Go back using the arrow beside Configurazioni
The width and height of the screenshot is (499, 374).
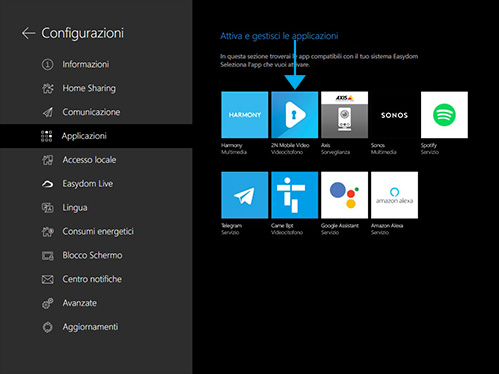pos(28,33)
